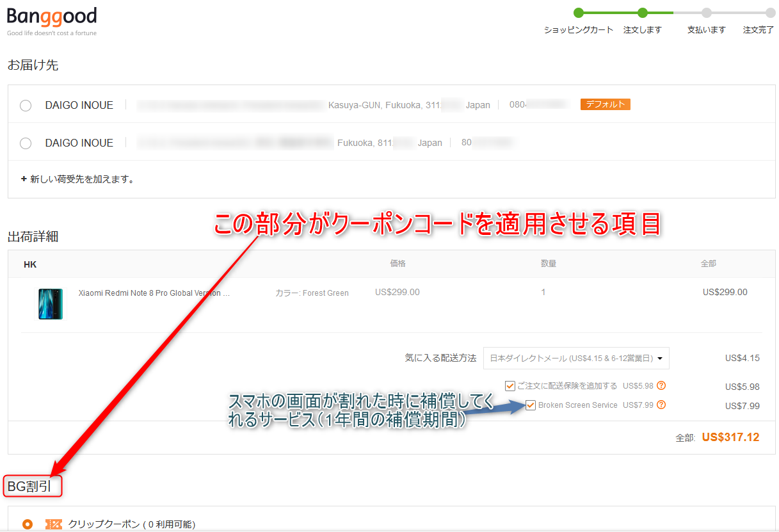Viewport: 779px width, 532px height.
Task: Click the order total US$317.12
Action: tap(730, 437)
